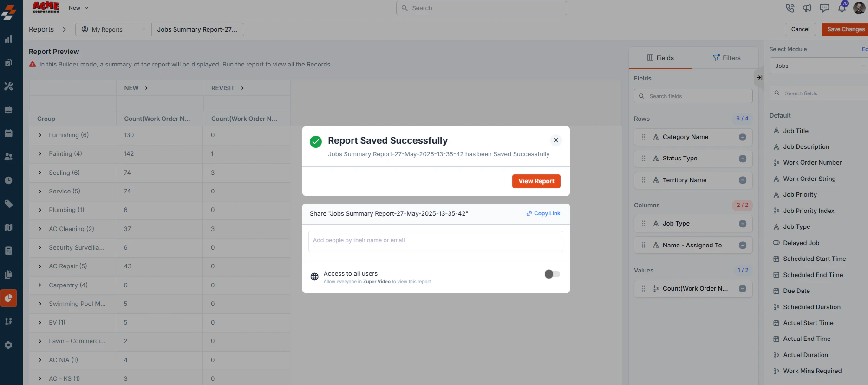
Task: Remove the Job Type column field
Action: (743, 224)
